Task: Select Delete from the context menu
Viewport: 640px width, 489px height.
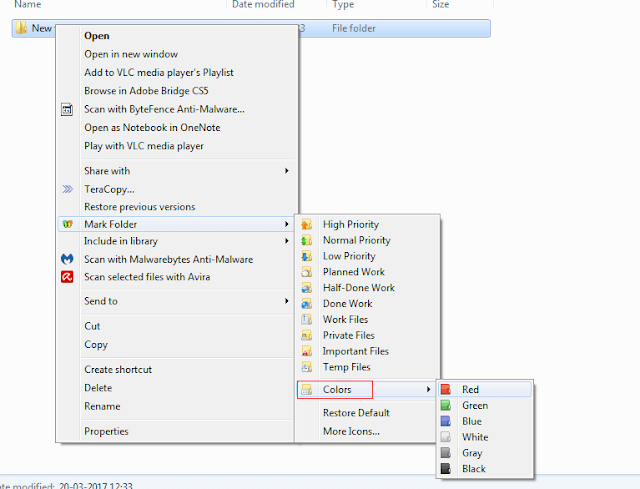Action: (98, 388)
